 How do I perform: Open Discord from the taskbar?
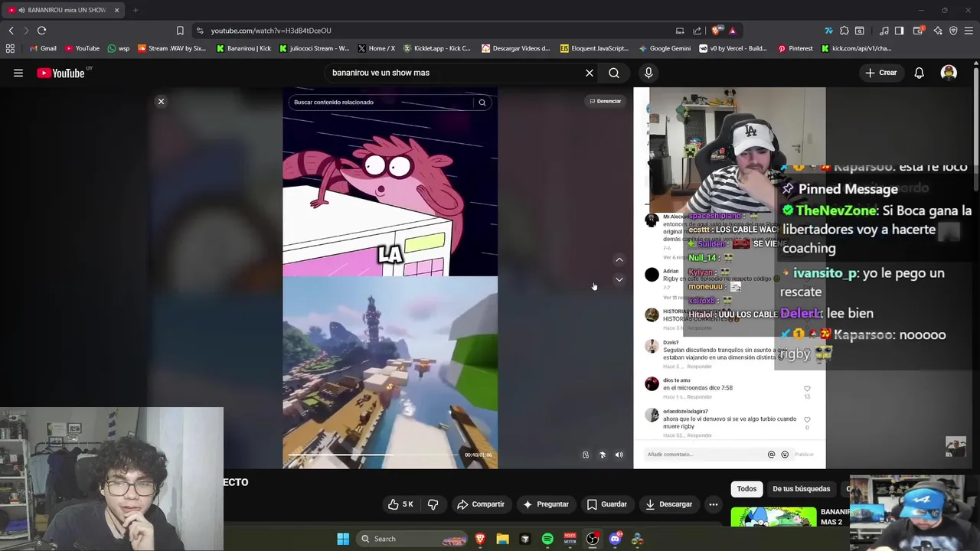point(615,539)
